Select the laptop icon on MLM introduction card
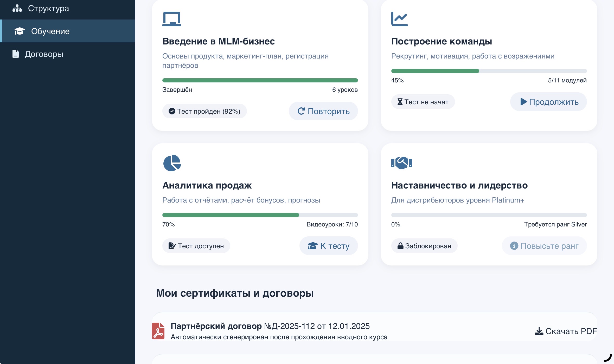The height and width of the screenshot is (364, 614). 172,19
